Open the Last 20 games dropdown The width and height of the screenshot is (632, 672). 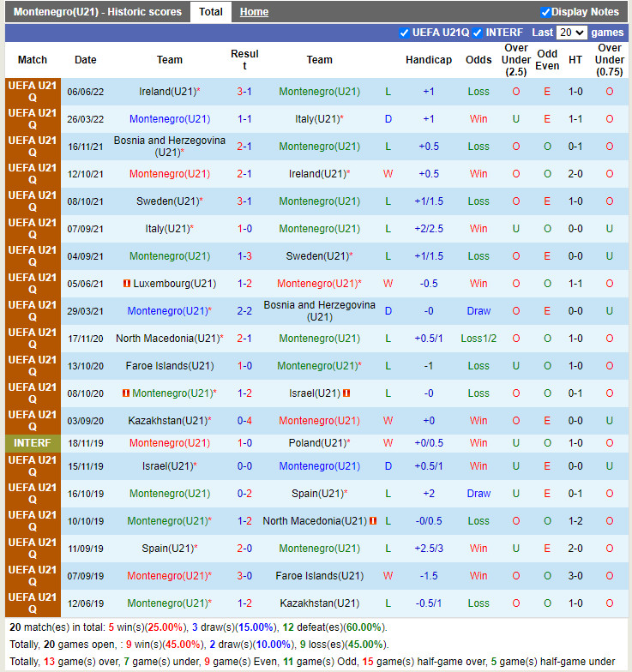point(571,33)
